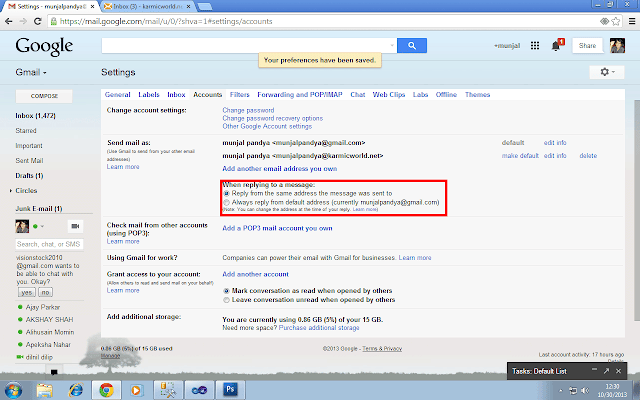Viewport: 640px width, 400px height.
Task: Expand the search options arrow
Action: 391,45
